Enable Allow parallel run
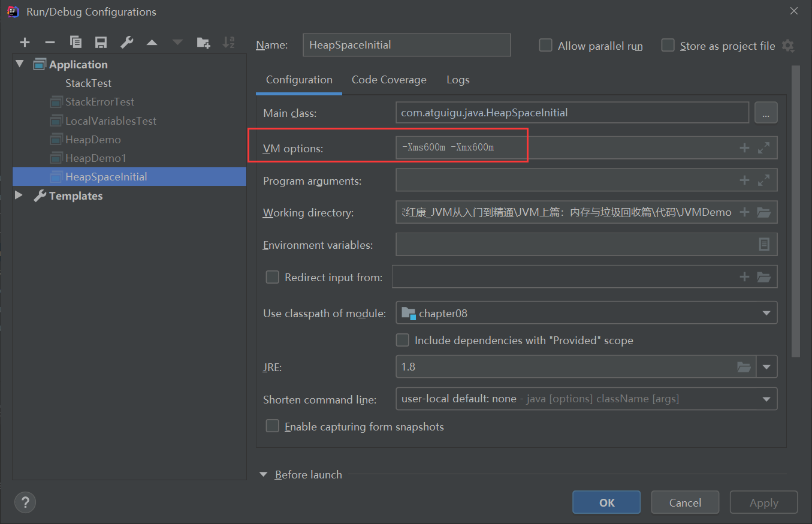The height and width of the screenshot is (524, 812). pyautogui.click(x=545, y=46)
